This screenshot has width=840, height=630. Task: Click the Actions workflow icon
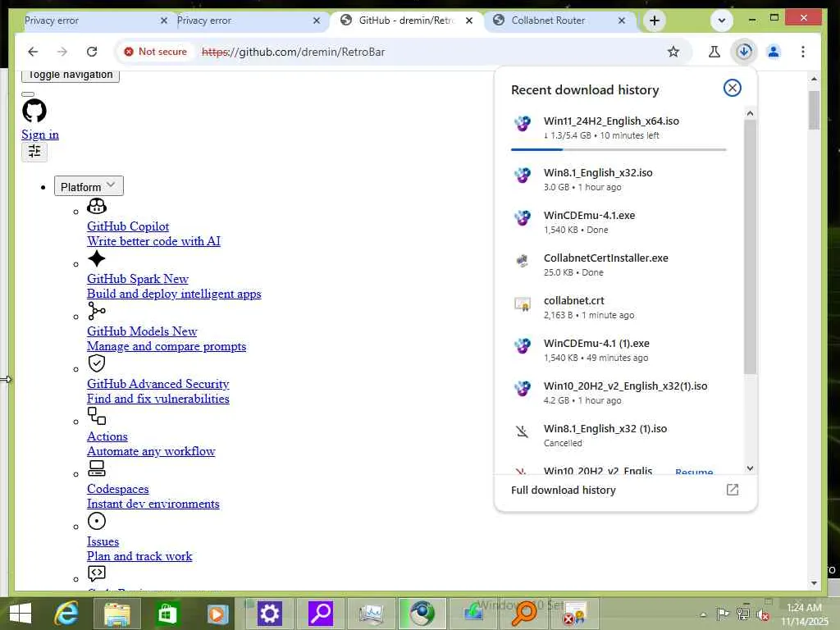97,416
